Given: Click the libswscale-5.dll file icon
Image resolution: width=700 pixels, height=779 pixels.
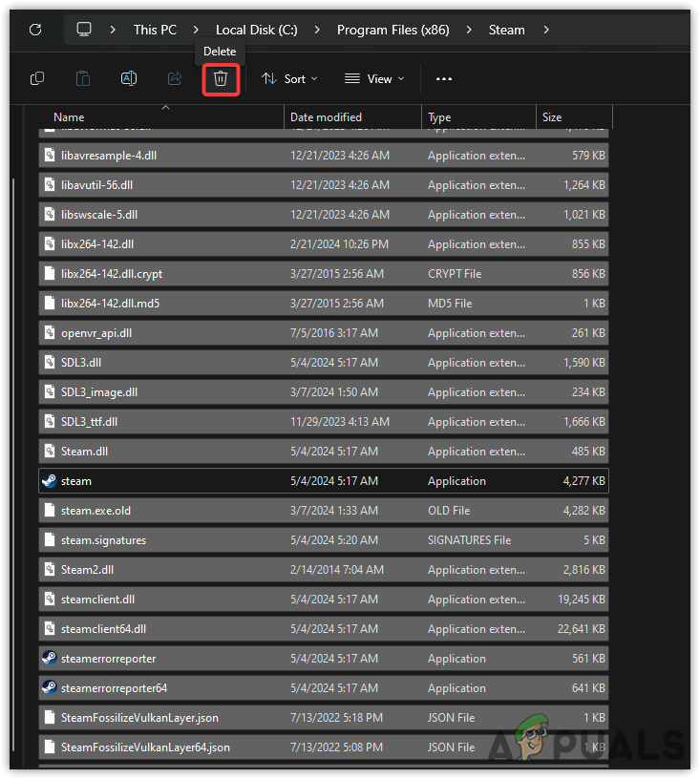Looking at the screenshot, I should (x=50, y=215).
